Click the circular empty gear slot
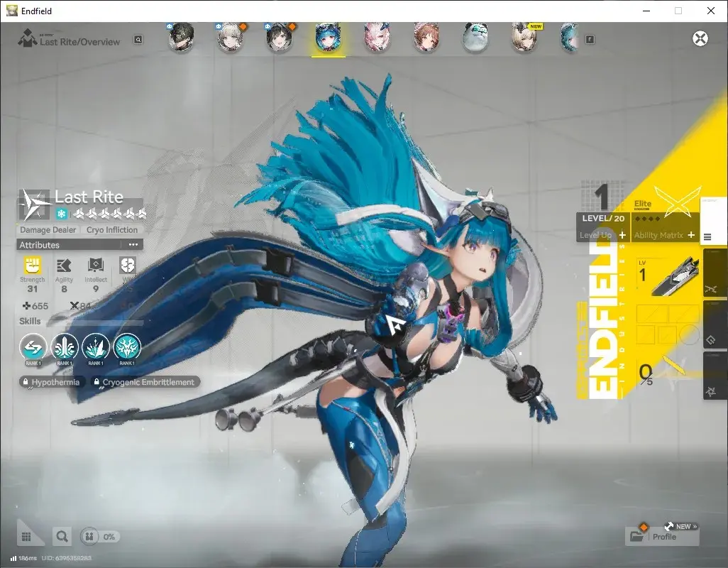The width and height of the screenshot is (728, 568). pyautogui.click(x=689, y=334)
